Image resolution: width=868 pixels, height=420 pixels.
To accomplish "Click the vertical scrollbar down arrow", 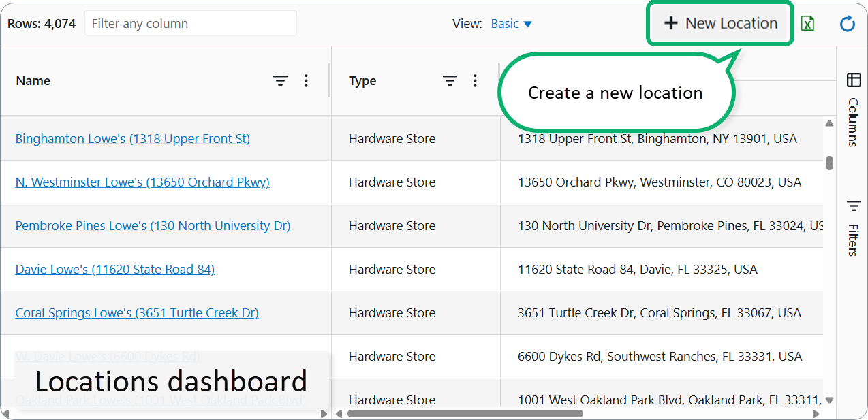I will click(x=829, y=400).
